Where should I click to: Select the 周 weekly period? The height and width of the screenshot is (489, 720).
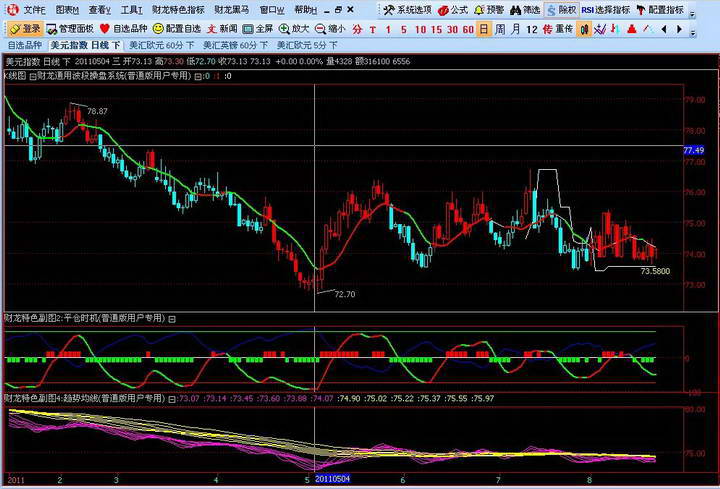[500, 29]
